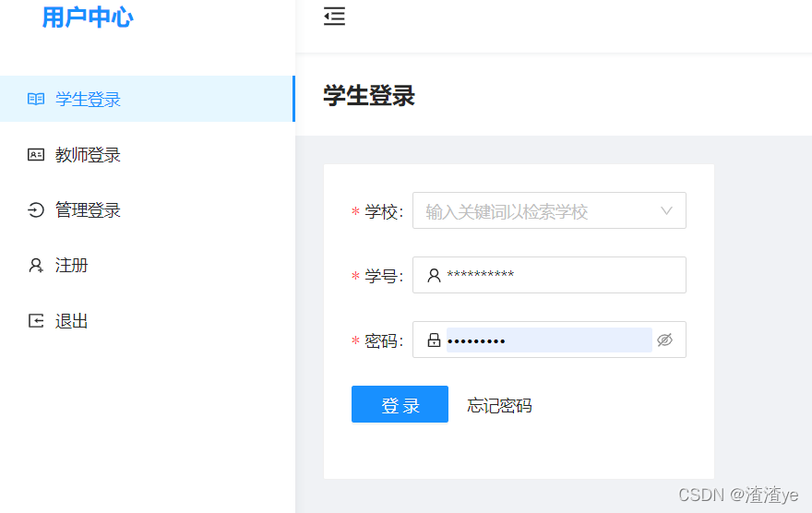Toggle password visibility with the eye icon
The height and width of the screenshot is (513, 812).
tap(665, 340)
